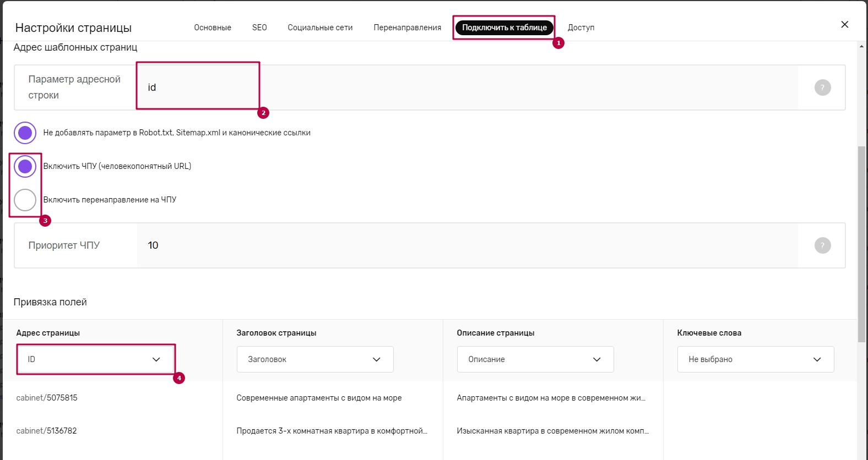Open Ключевые слова dropdown showing Не выбрано

point(756,359)
